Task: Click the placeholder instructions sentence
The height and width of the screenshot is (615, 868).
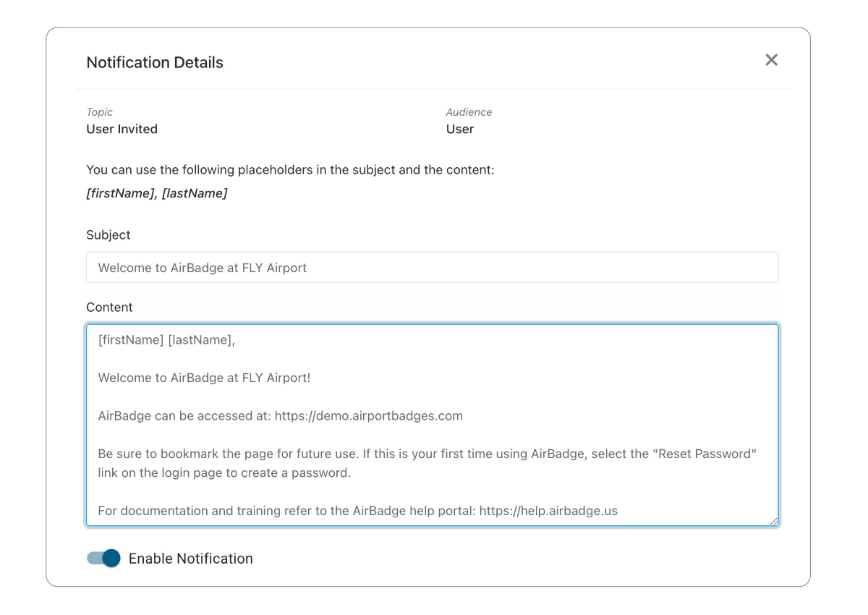Action: click(x=290, y=170)
